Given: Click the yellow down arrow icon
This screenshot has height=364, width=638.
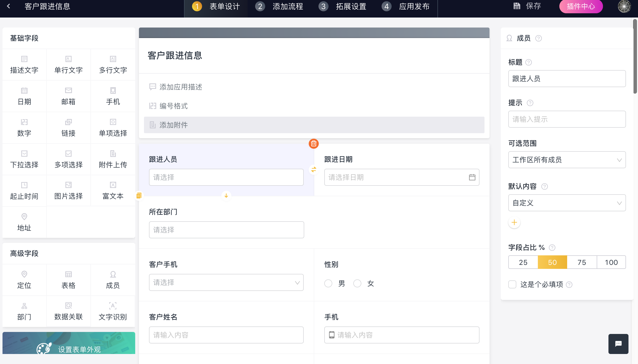Looking at the screenshot, I should coord(226,196).
